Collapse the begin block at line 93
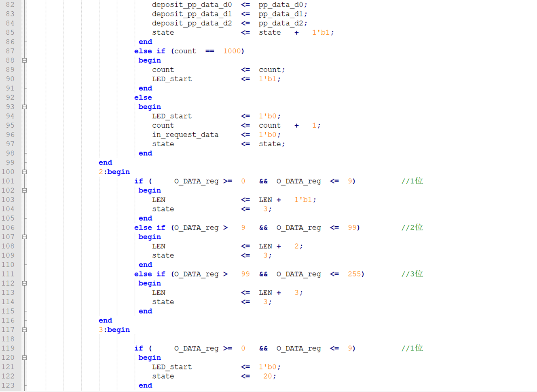This screenshot has width=537, height=392. (x=24, y=107)
